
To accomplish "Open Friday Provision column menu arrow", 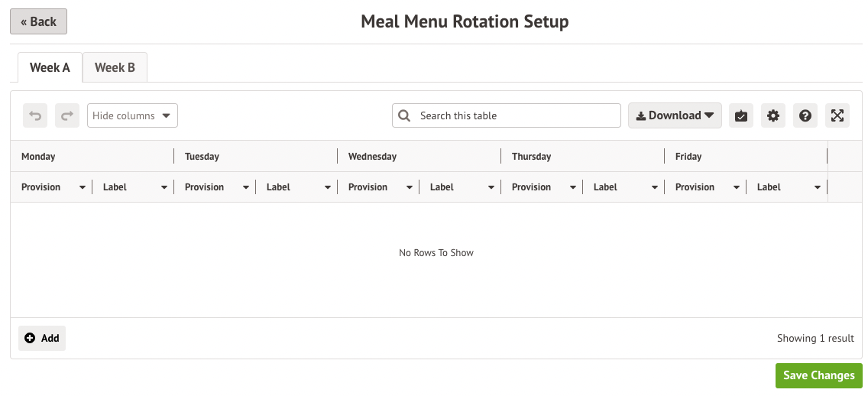I will 737,187.
